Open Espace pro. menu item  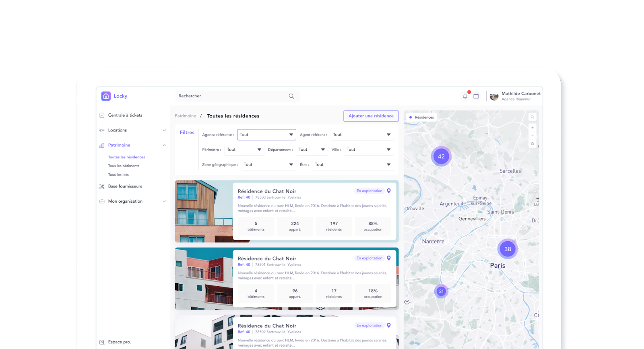(x=120, y=342)
